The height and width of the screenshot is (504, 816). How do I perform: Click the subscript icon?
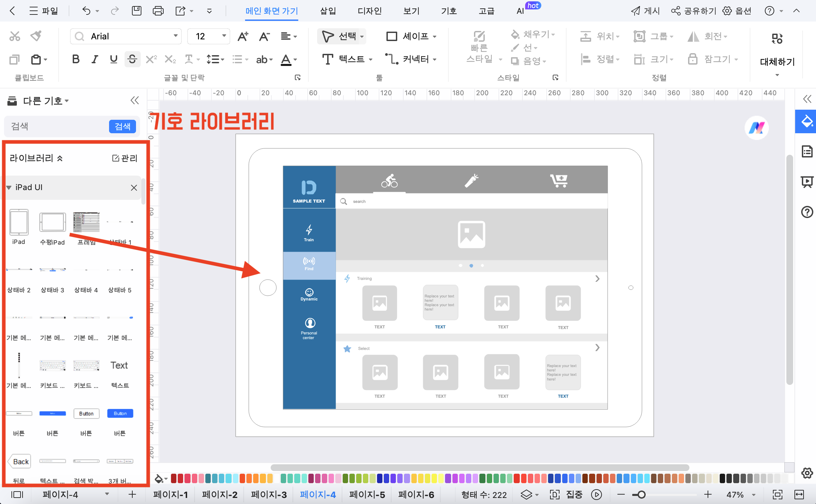pos(170,60)
